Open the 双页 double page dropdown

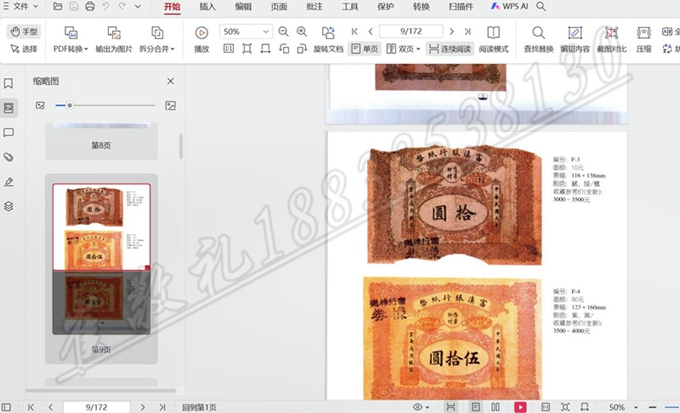[x=403, y=49]
